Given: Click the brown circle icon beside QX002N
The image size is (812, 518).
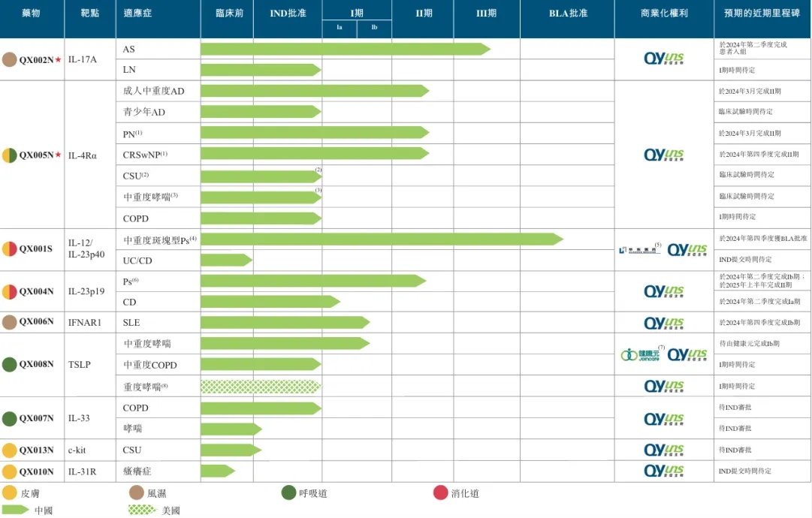Looking at the screenshot, I should click(x=10, y=59).
